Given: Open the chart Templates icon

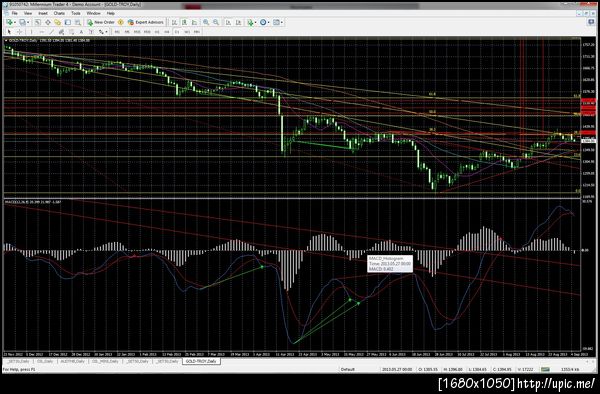Looking at the screenshot, I should [276, 22].
